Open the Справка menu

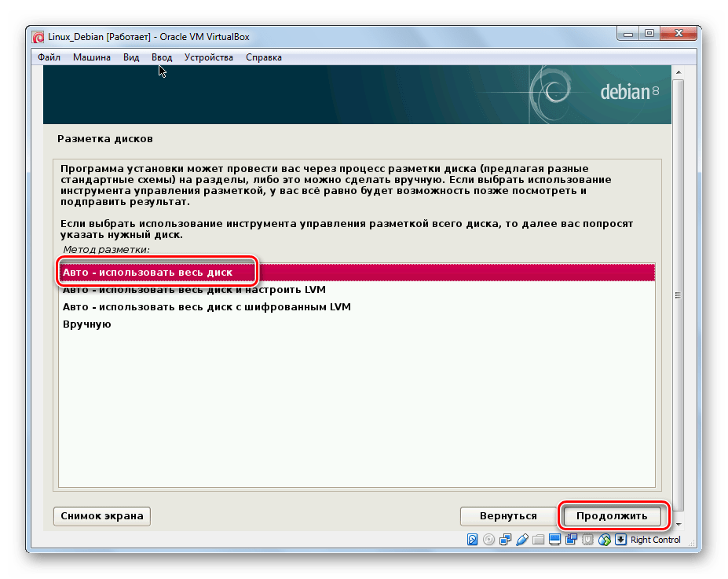pyautogui.click(x=264, y=57)
